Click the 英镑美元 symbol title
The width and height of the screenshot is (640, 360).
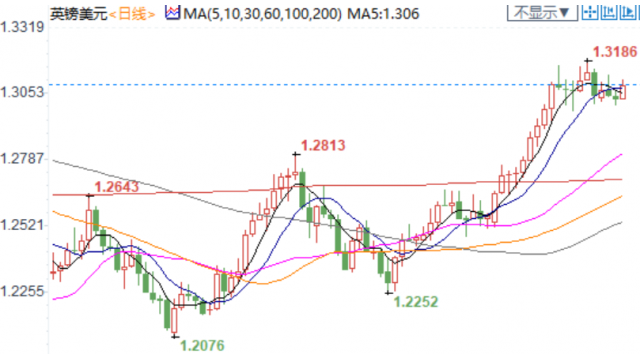(x=78, y=14)
